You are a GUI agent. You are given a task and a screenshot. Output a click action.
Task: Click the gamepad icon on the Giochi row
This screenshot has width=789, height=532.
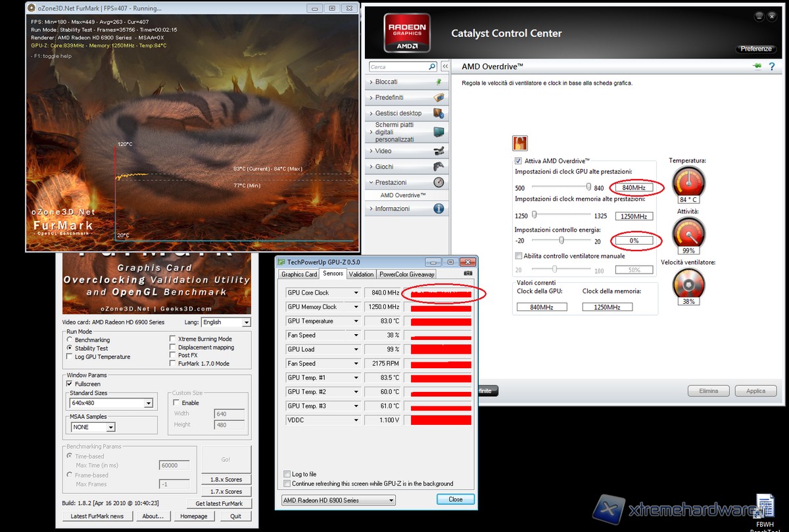(439, 166)
